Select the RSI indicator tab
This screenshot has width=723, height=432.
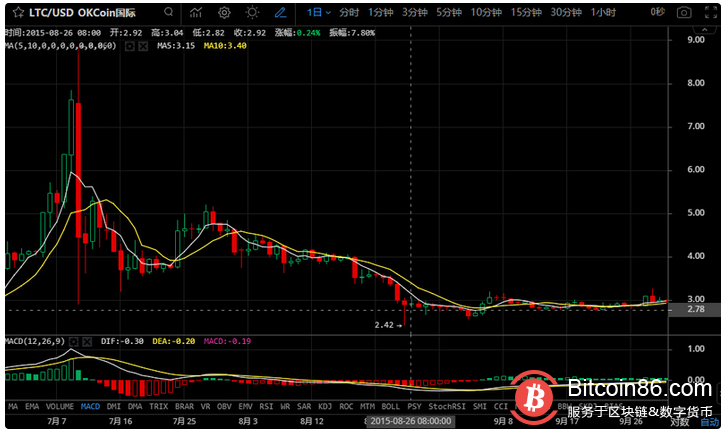tap(266, 407)
